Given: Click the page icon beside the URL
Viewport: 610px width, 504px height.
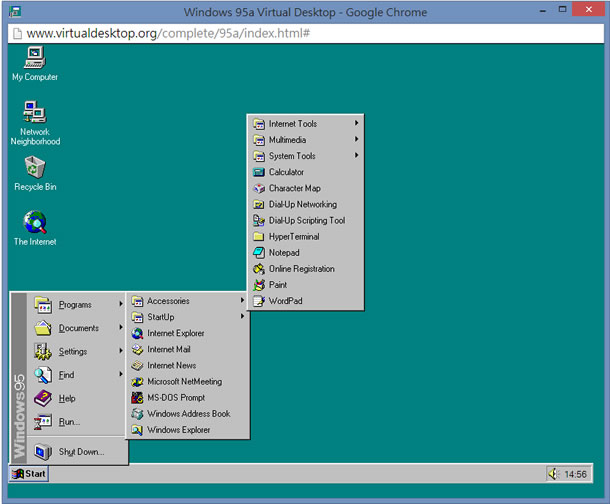Looking at the screenshot, I should tap(17, 33).
